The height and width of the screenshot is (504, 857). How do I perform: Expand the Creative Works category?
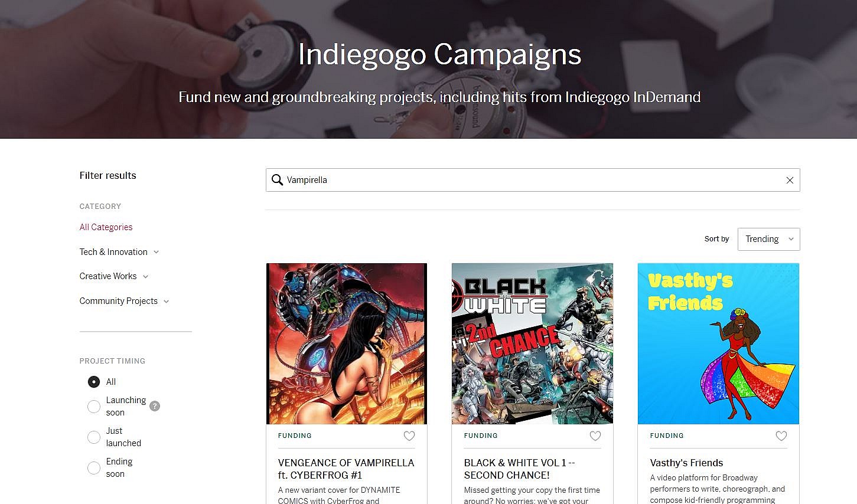pos(114,276)
